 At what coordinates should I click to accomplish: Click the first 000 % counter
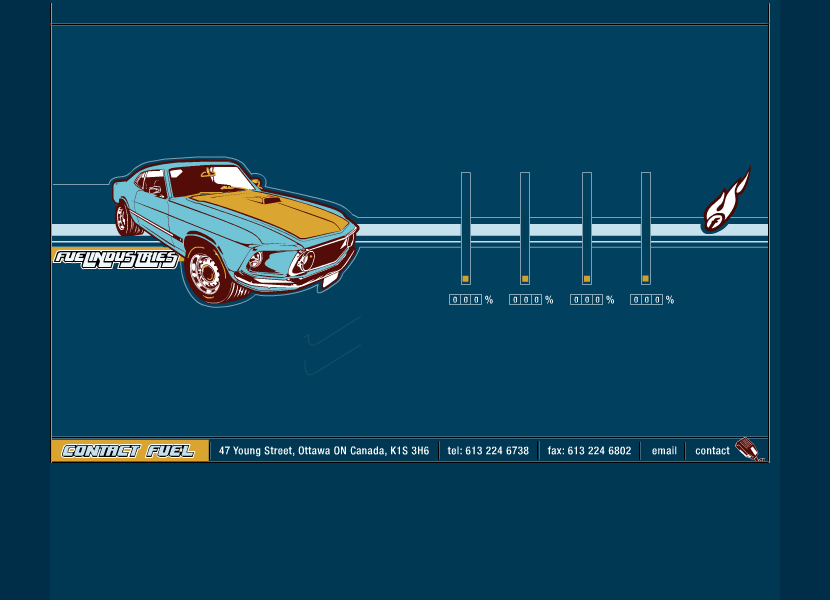471,300
